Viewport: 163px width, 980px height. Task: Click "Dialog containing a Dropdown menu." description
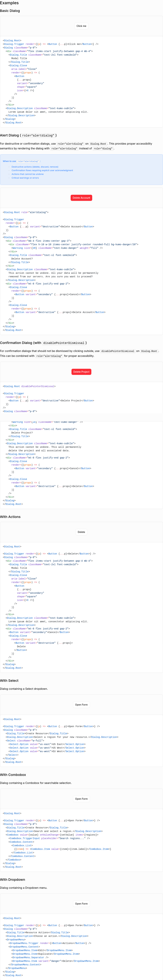[24, 888]
